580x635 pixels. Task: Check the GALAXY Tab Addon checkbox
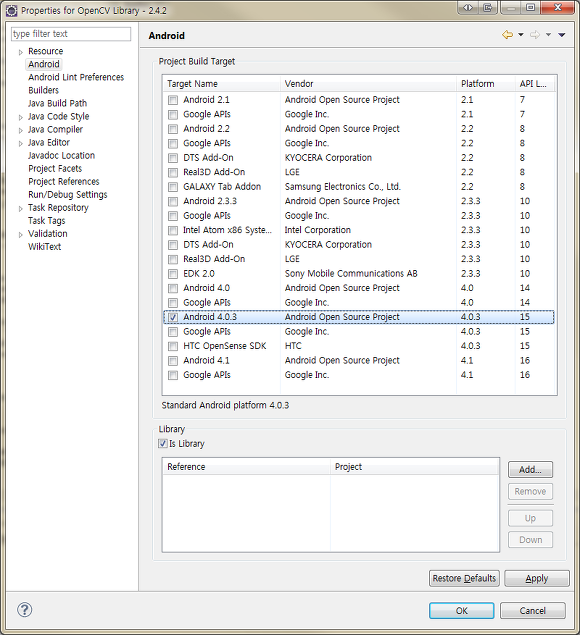point(173,187)
